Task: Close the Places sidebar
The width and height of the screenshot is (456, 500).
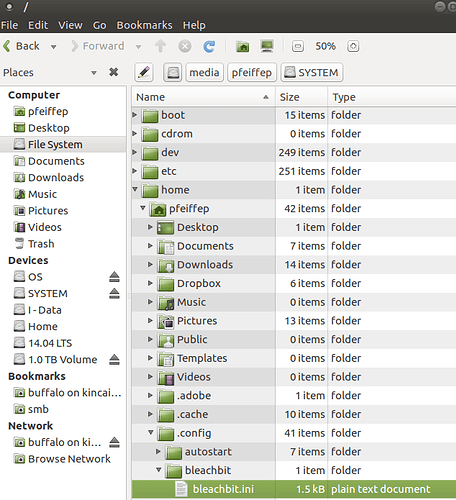Action: [x=114, y=72]
